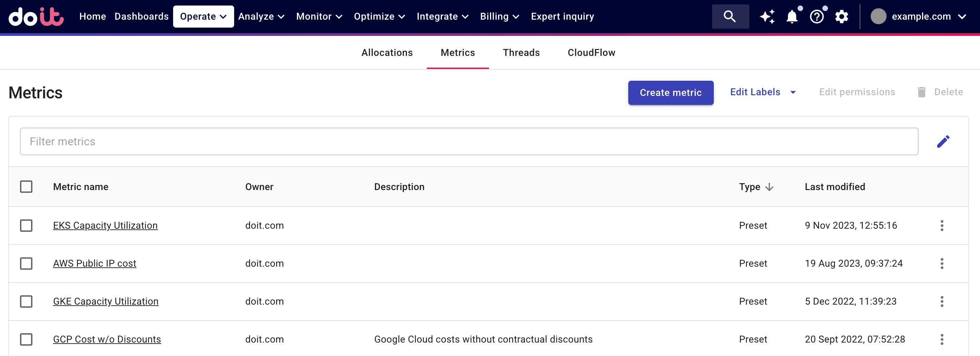The width and height of the screenshot is (980, 356).
Task: Go to Home in the navbar
Action: click(92, 16)
